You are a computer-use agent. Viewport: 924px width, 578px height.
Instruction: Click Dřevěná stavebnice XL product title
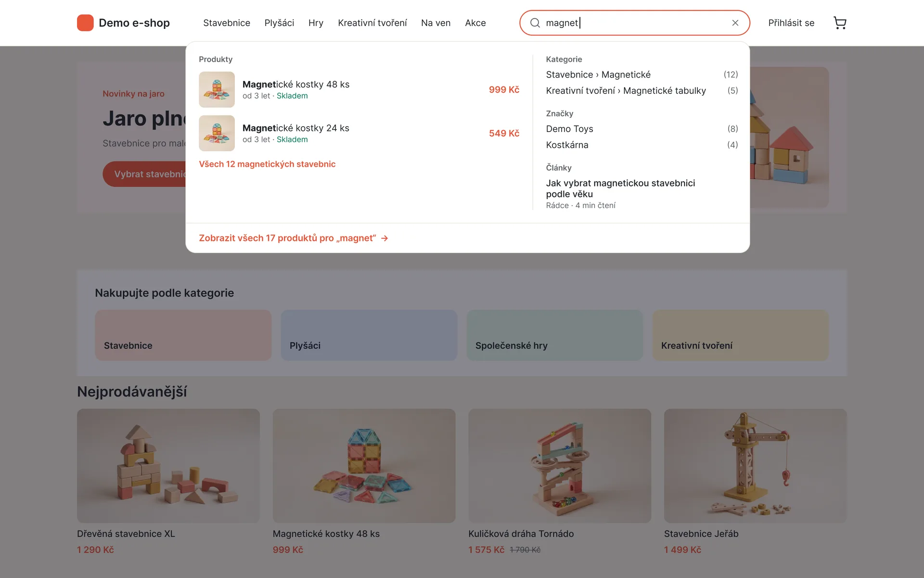pyautogui.click(x=126, y=534)
